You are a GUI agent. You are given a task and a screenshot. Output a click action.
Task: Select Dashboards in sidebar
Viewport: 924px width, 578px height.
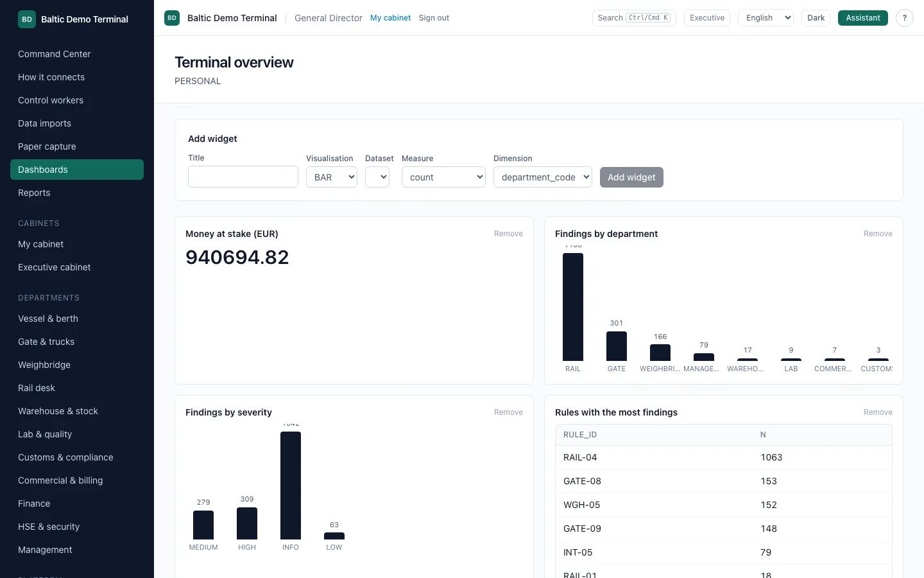pos(77,170)
